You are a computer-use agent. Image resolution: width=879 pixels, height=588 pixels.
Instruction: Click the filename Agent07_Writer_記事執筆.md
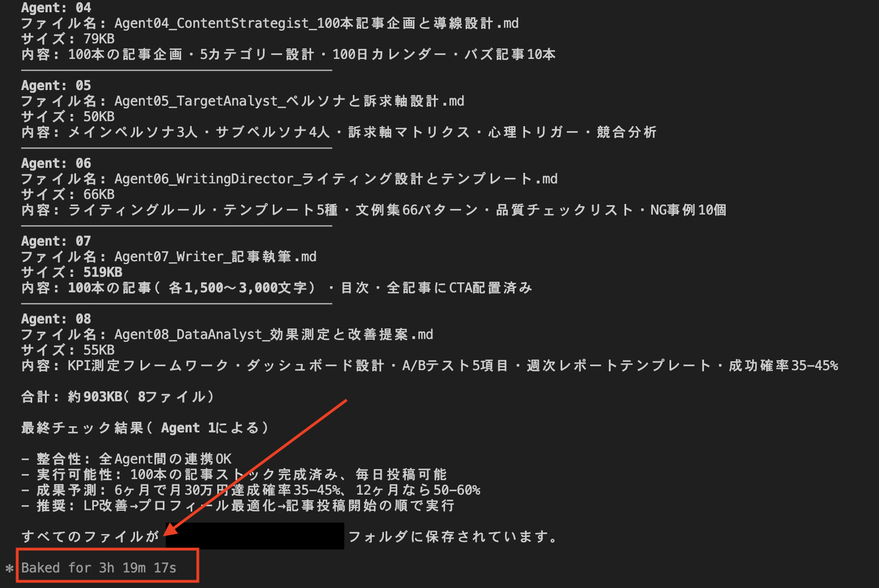pos(216,257)
